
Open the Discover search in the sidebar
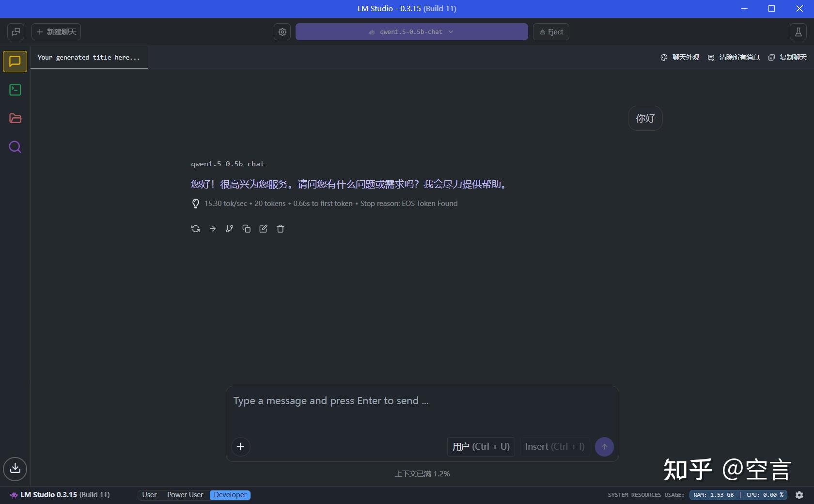click(x=15, y=147)
